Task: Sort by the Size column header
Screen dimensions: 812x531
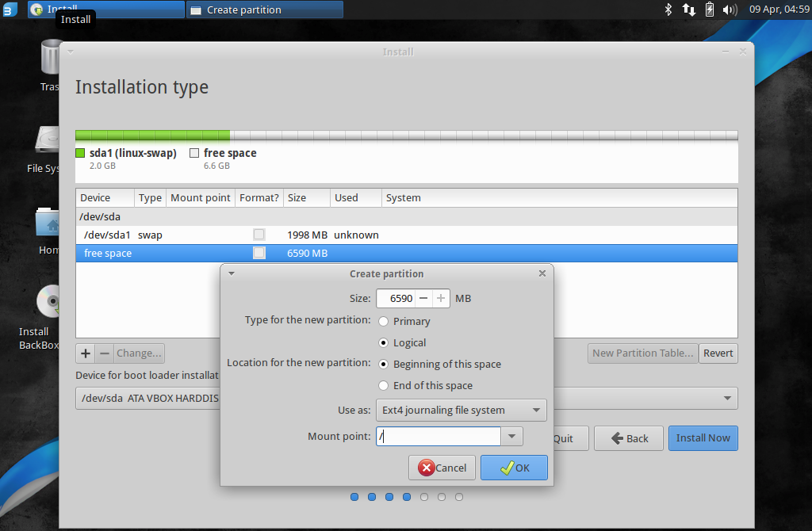Action: click(307, 197)
